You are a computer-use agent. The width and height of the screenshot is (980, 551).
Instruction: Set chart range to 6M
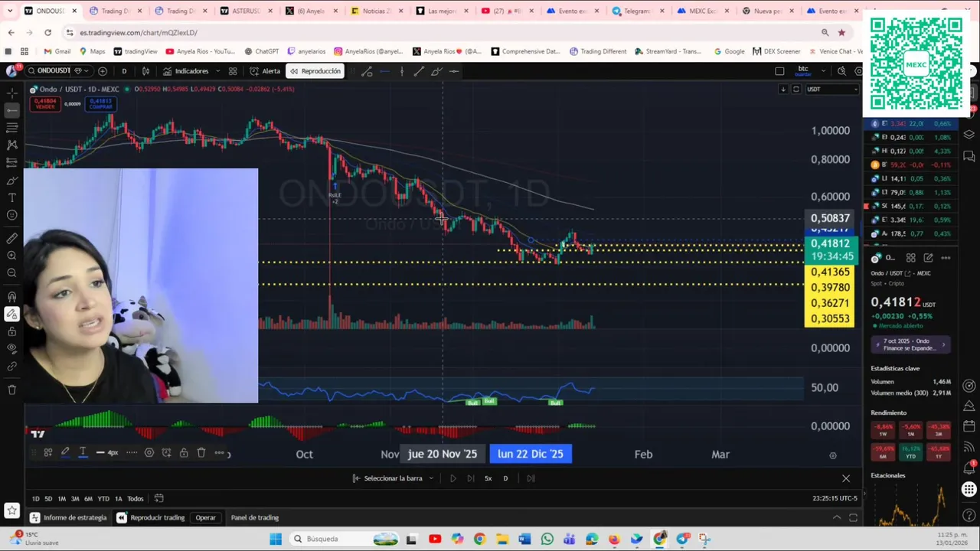click(88, 498)
